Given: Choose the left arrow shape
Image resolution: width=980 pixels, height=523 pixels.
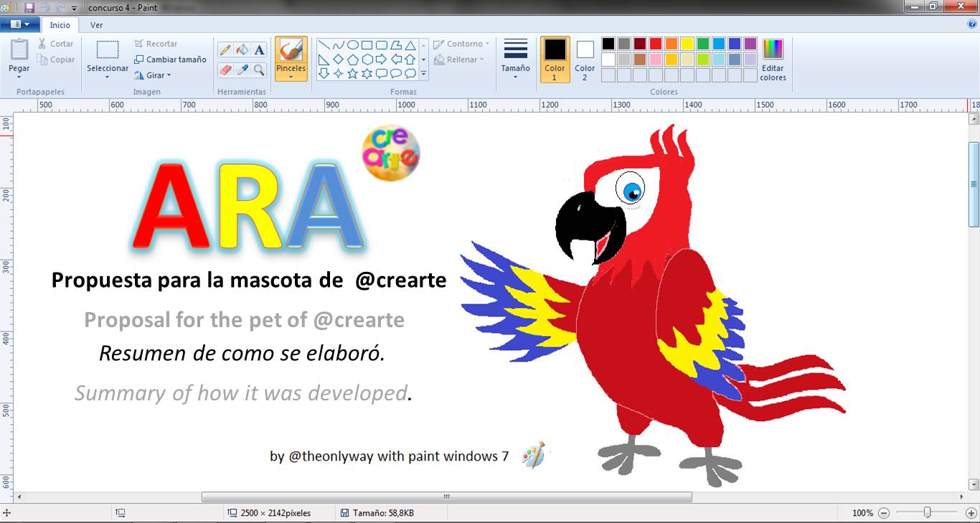Looking at the screenshot, I should 396,59.
